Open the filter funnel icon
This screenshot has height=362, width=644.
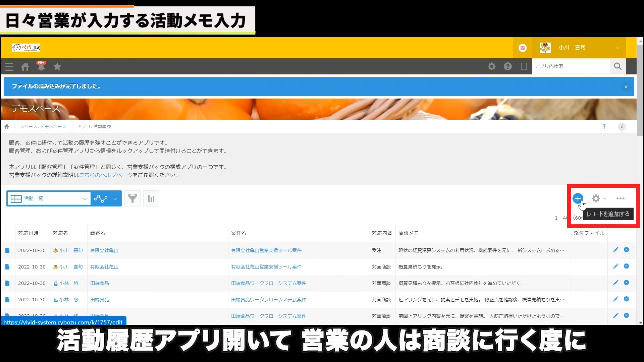132,199
